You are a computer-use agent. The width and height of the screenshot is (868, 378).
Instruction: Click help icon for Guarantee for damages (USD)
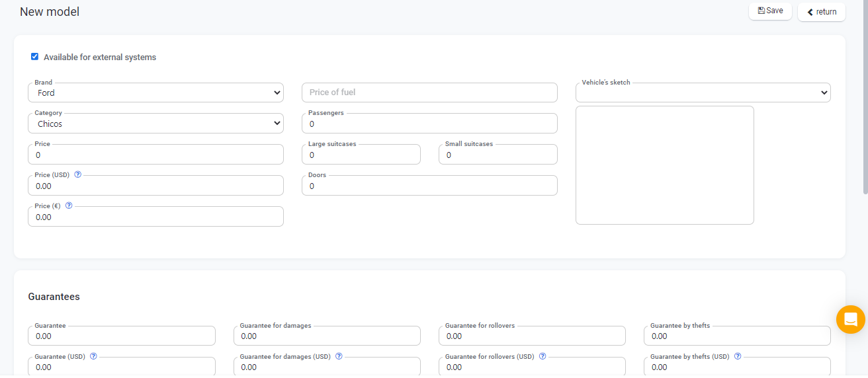pyautogui.click(x=339, y=356)
